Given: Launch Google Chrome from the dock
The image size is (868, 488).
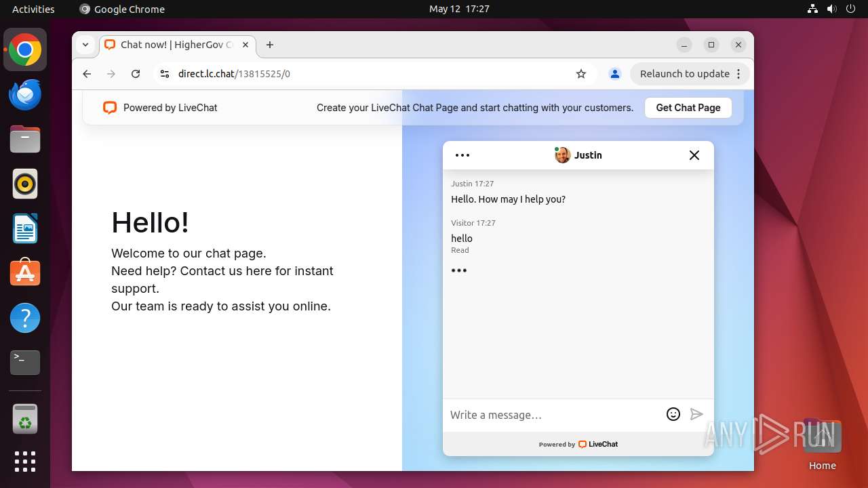Looking at the screenshot, I should [25, 49].
